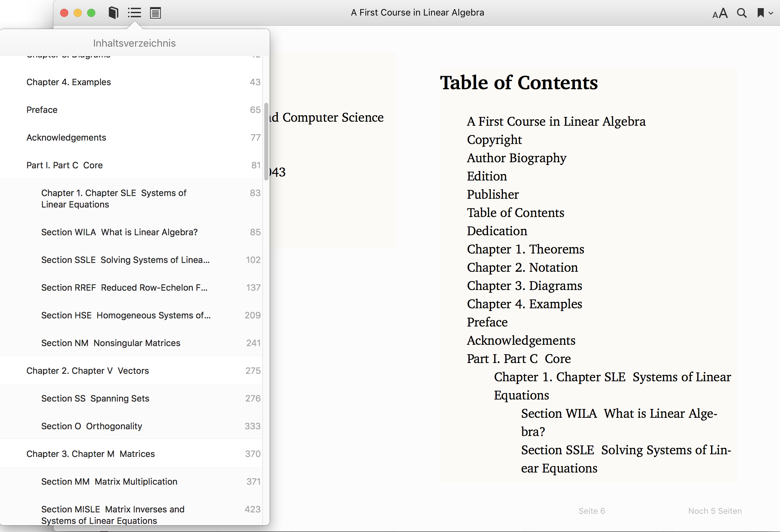
Task: Follow the Chapter 2. Notation page link
Action: 522,267
